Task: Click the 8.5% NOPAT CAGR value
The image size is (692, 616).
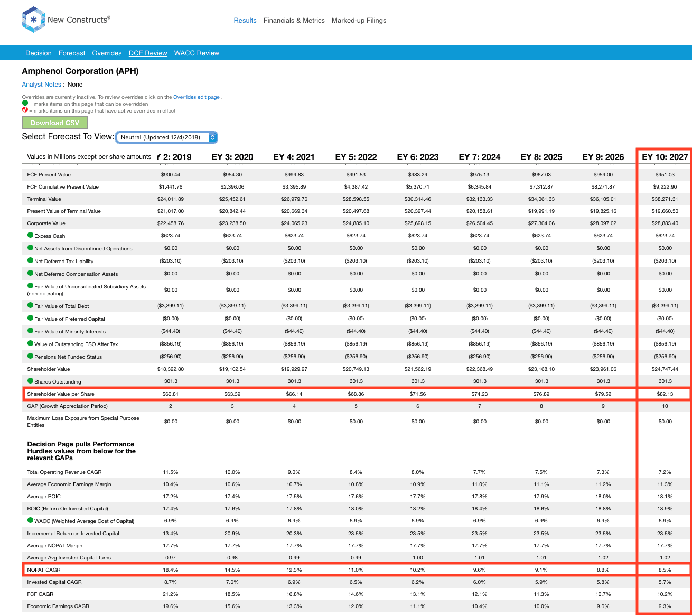Action: pyautogui.click(x=665, y=570)
